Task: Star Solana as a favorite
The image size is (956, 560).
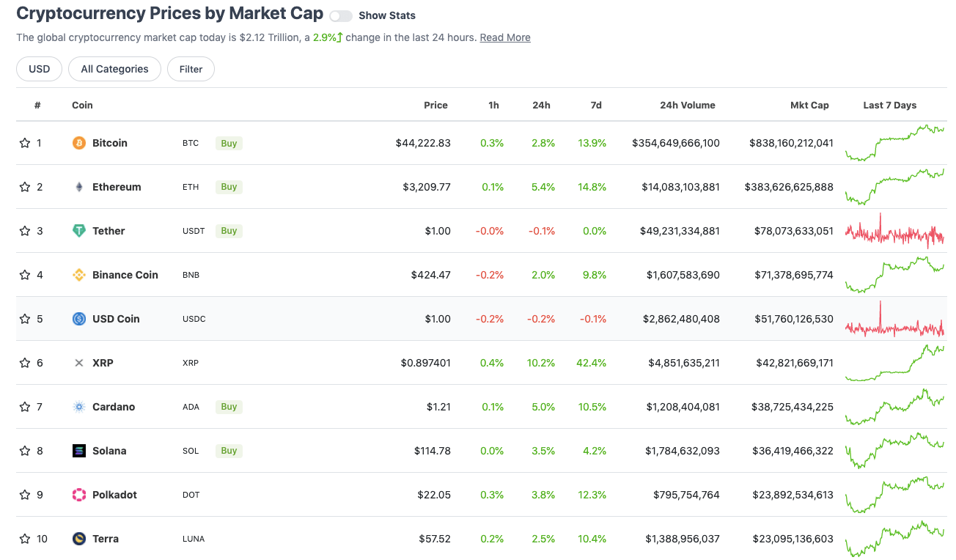Action: tap(25, 451)
